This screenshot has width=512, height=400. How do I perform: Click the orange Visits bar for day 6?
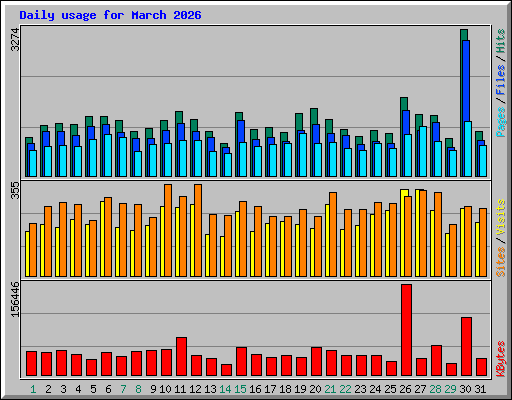pos(108,237)
